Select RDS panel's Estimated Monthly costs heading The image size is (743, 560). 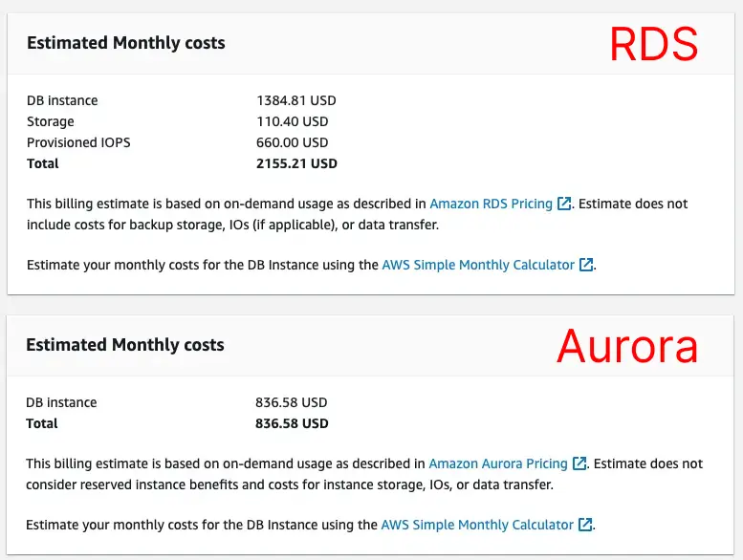(125, 43)
